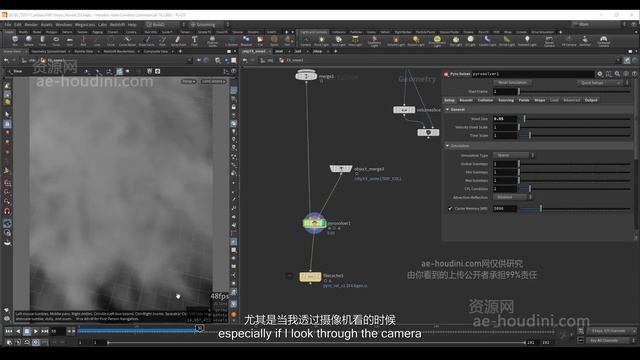Screen dimensions: 640x360
Task: Select the Spray Paint shelf tool
Action: (x=178, y=40)
